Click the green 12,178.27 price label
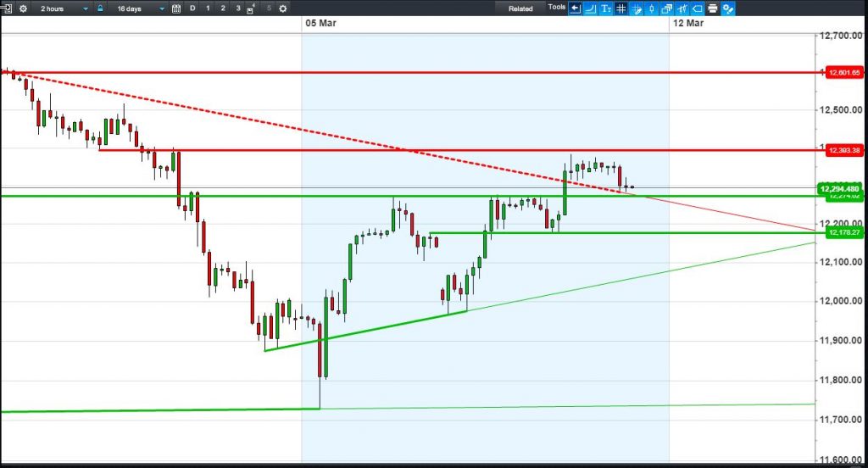Screen dimensions: 868x468 click(x=844, y=232)
